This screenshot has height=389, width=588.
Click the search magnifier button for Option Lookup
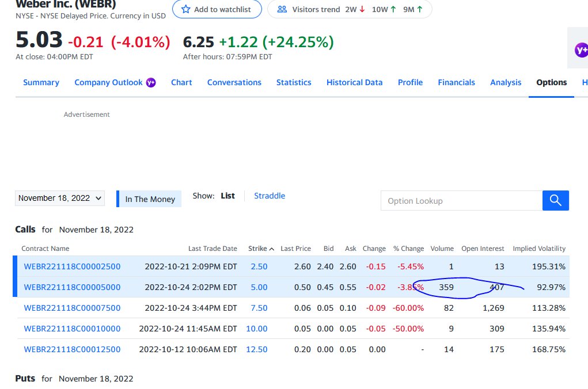coord(555,200)
